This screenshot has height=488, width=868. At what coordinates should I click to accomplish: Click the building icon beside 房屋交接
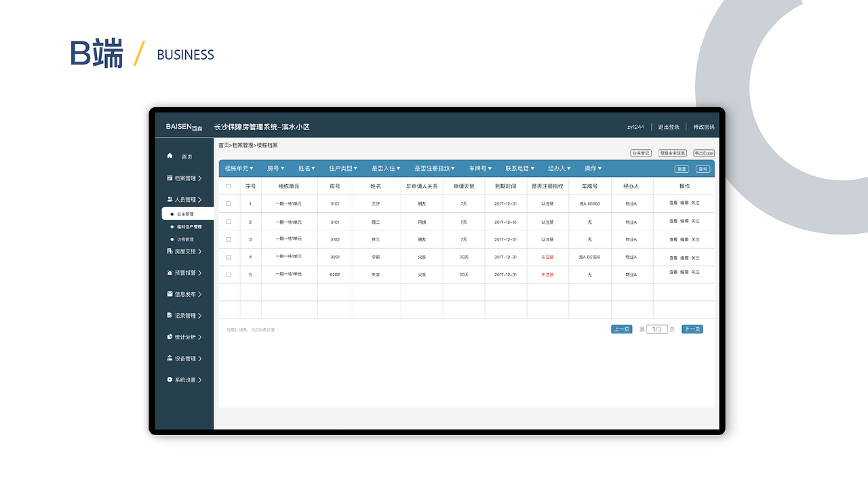coord(170,251)
